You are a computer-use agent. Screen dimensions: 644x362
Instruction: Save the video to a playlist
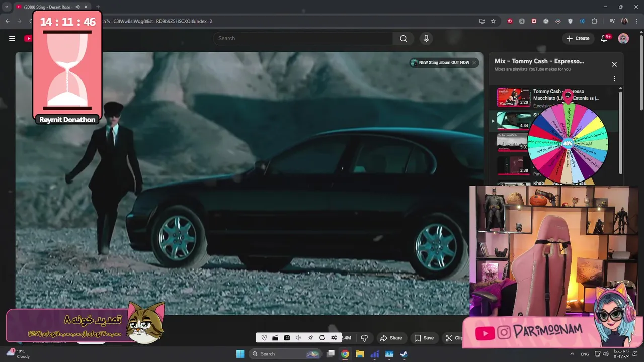424,338
